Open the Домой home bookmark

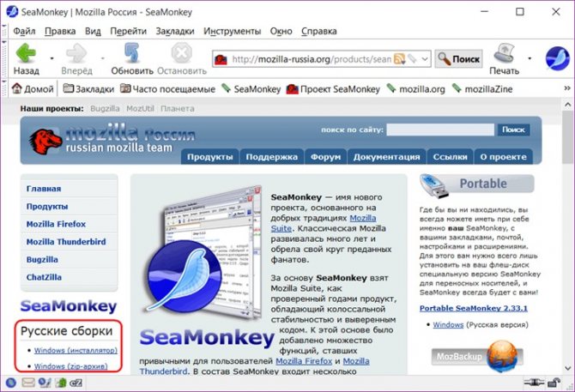[32, 88]
